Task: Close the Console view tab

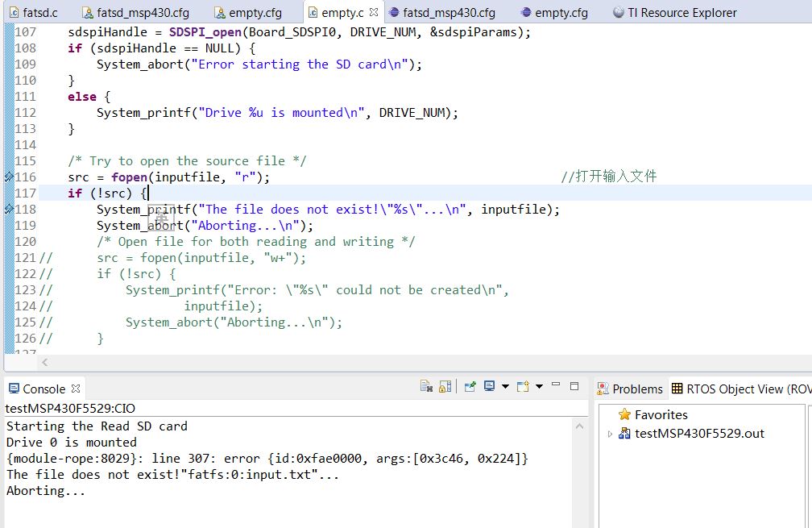Action: coord(76,389)
